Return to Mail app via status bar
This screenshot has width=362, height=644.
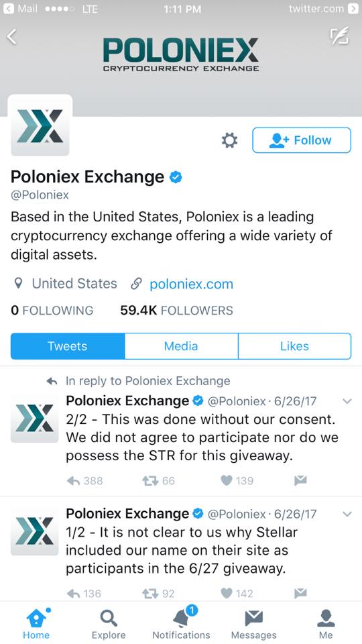[x=21, y=9]
